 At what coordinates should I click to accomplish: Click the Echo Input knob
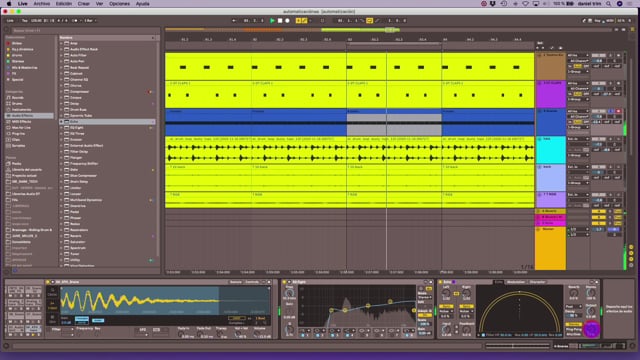click(x=447, y=330)
